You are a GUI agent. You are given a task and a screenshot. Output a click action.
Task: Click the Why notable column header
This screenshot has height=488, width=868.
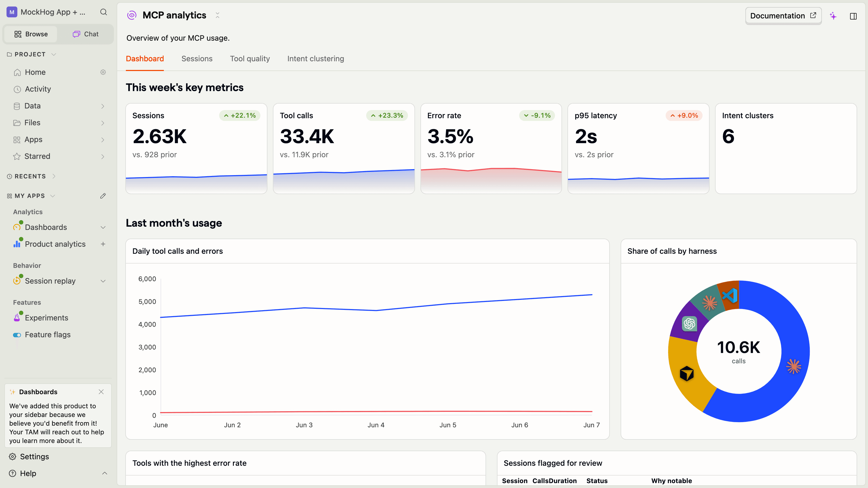click(672, 481)
